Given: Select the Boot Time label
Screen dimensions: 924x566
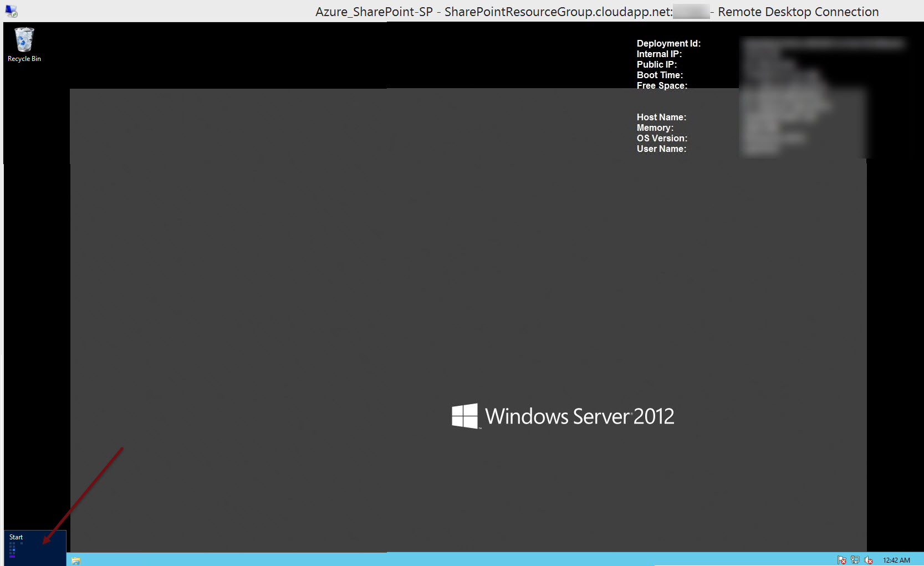Looking at the screenshot, I should pos(660,75).
